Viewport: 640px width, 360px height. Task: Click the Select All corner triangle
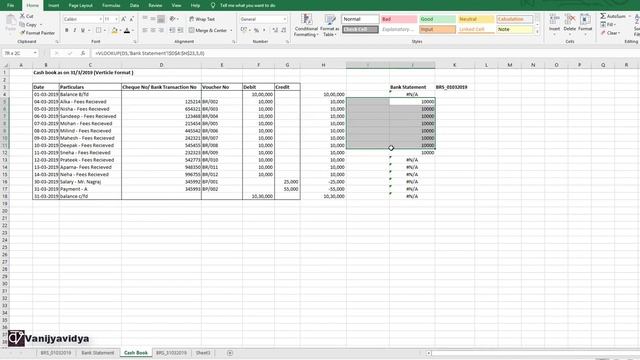tap(5, 65)
